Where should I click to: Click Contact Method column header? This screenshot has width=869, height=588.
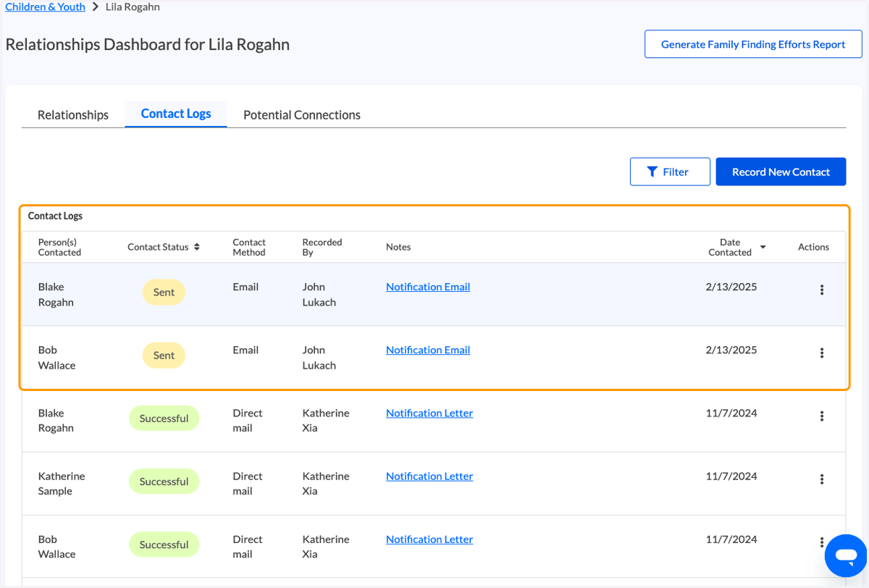(x=249, y=247)
